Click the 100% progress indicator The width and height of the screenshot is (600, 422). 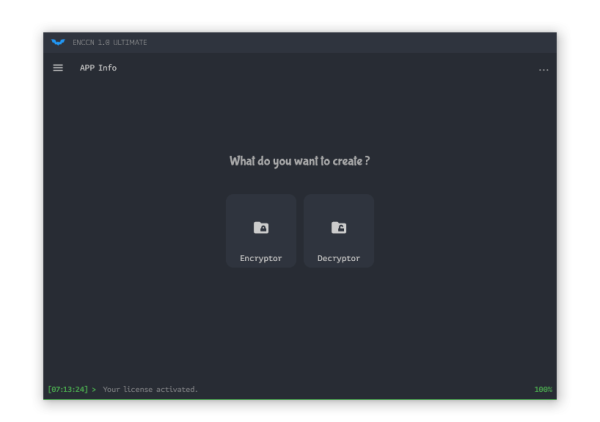click(x=543, y=389)
